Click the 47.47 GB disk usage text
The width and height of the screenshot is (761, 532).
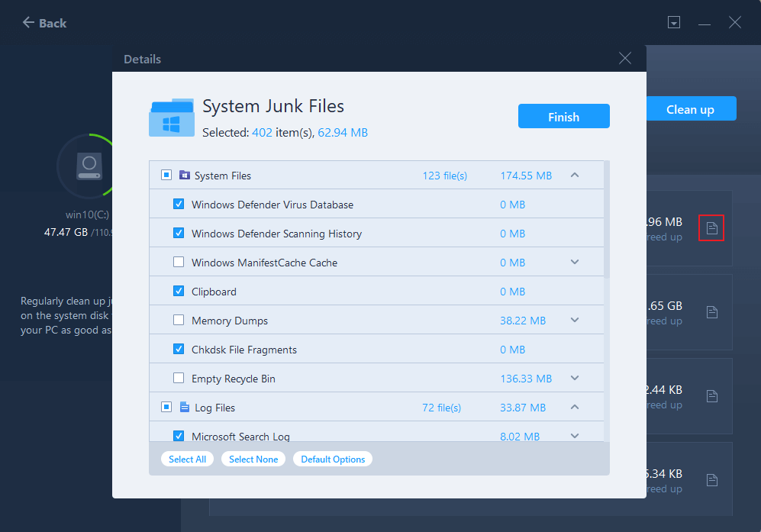(x=66, y=232)
